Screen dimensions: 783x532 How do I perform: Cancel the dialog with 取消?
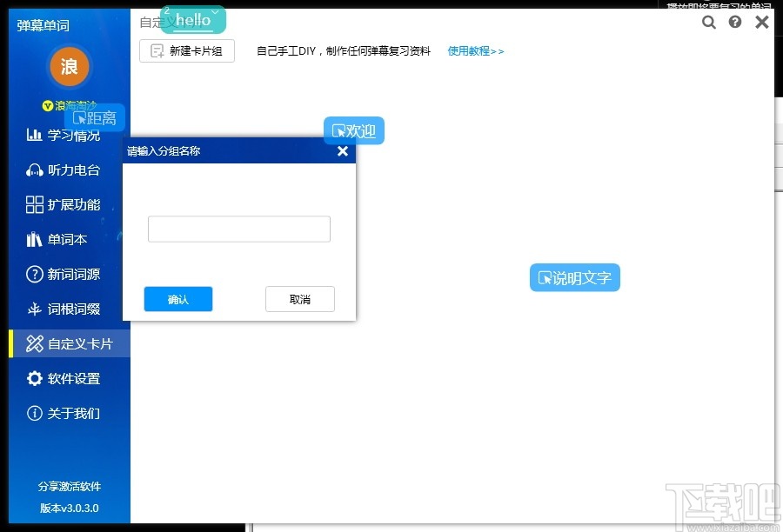[x=299, y=299]
